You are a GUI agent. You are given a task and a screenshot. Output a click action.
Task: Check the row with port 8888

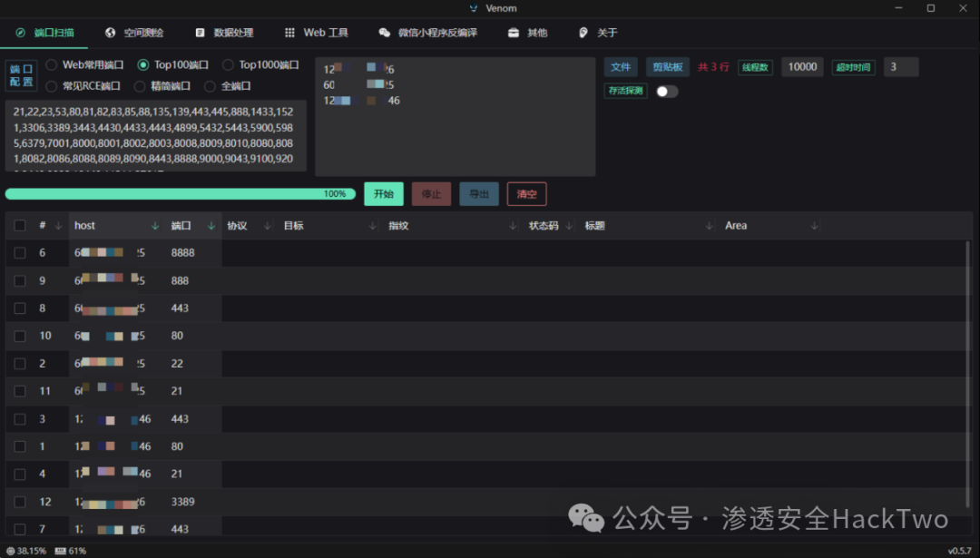point(20,253)
